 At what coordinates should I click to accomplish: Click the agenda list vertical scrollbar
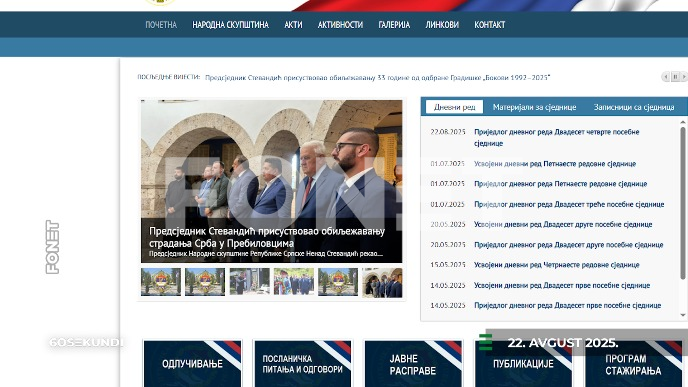[683, 203]
